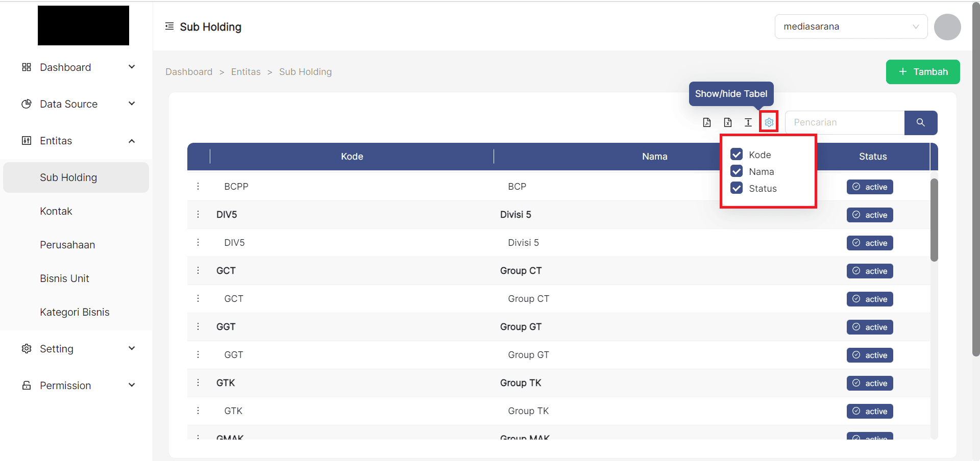Click the user avatar circle
980x461 pixels.
coord(947,27)
